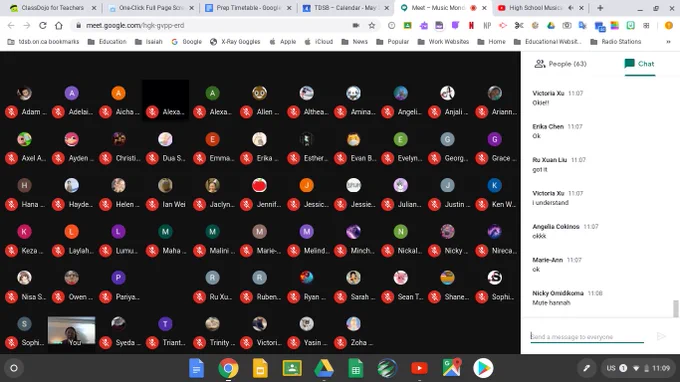Click the muted mic icon beside Ken W
Viewport: 680px width, 382px height.
coord(481,204)
